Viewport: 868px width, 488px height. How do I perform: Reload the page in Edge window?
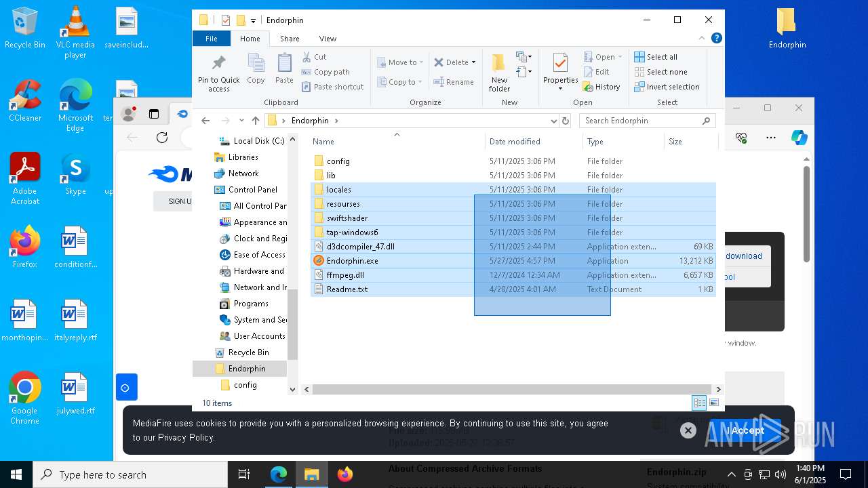[161, 138]
